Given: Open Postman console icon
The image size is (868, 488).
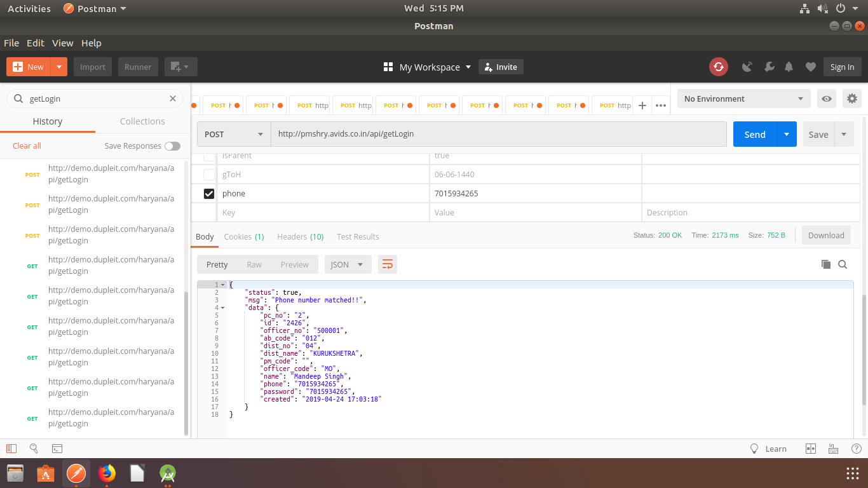Looking at the screenshot, I should (x=57, y=449).
